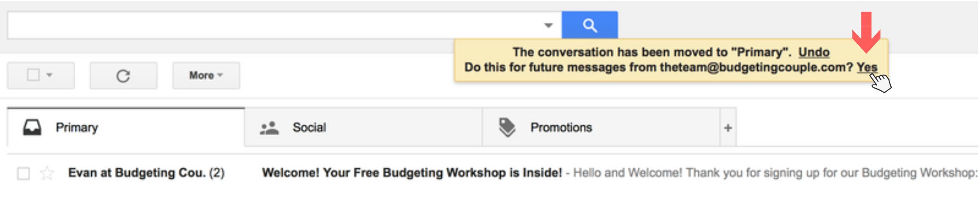The image size is (980, 197).
Task: Switch to the Promotions tab
Action: pos(561,127)
